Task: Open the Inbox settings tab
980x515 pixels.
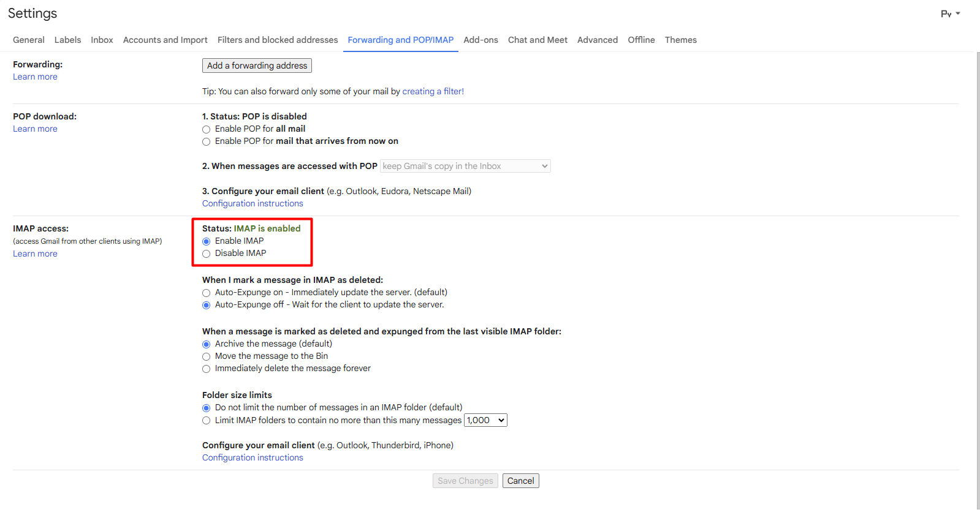Action: (x=102, y=40)
